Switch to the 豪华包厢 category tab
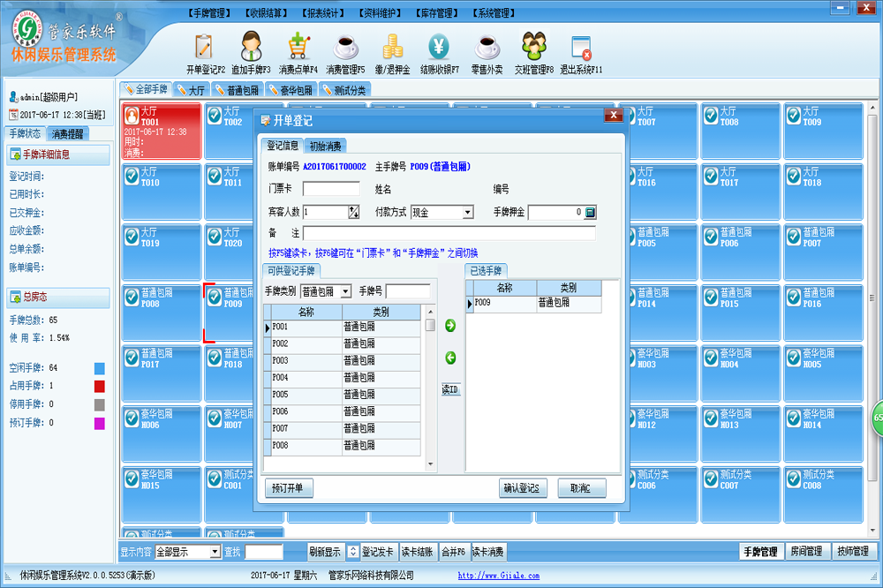Viewport: 883px width, 588px height. [x=291, y=90]
